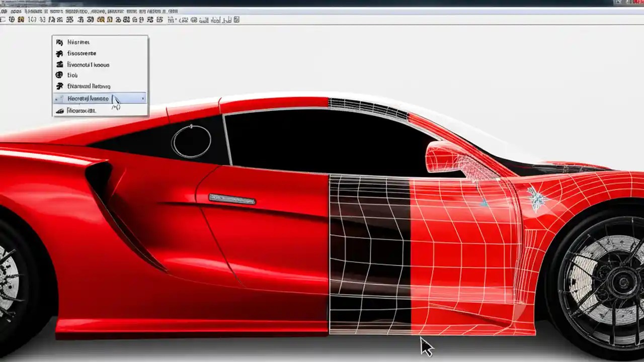Select the first toolbar icon on the far left

point(3,20)
